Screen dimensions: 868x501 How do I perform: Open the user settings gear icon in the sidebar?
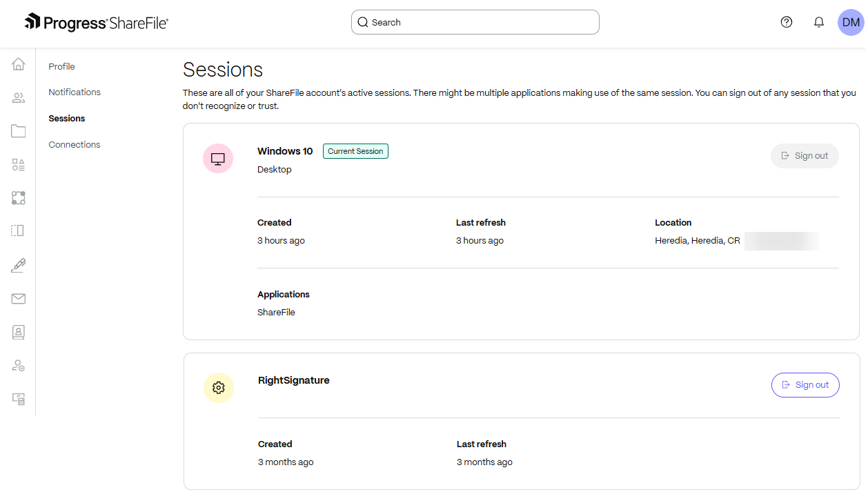(x=19, y=366)
